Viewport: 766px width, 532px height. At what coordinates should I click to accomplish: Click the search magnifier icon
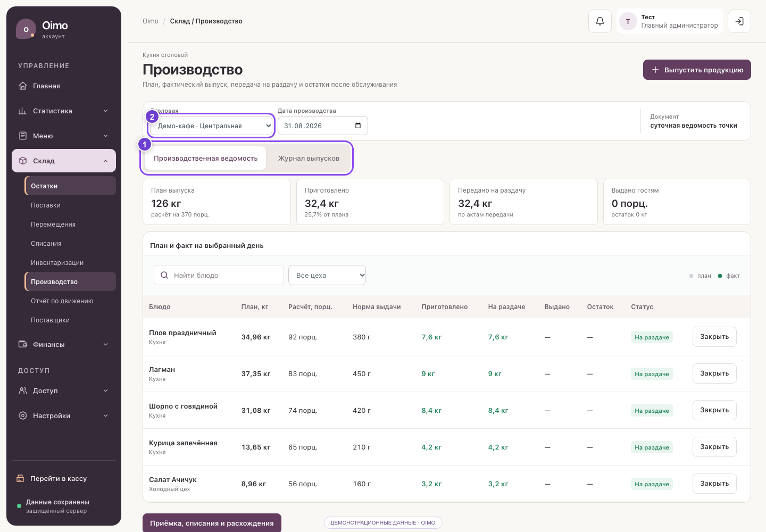164,275
